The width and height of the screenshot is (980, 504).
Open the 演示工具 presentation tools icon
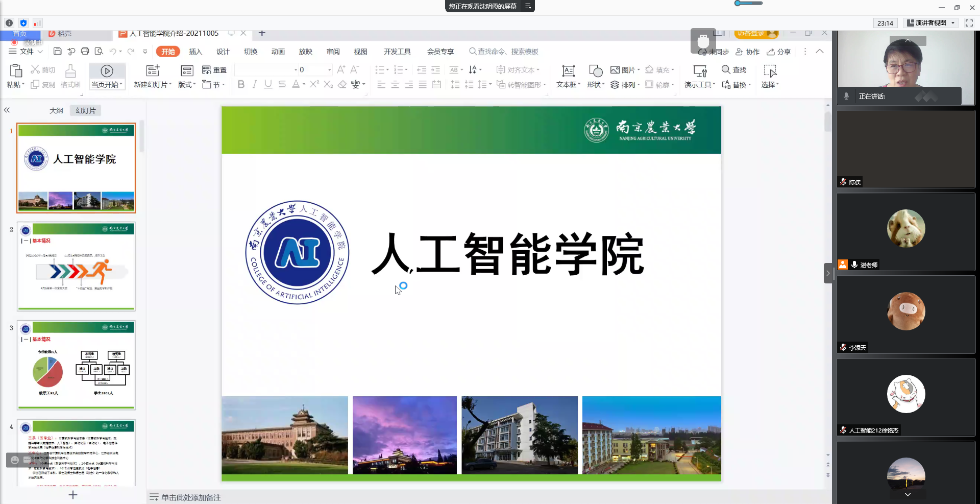pyautogui.click(x=699, y=71)
